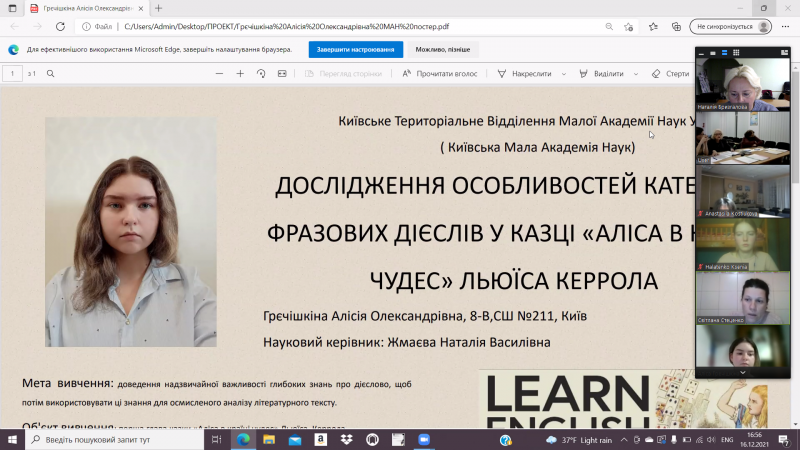Expand the Виділити dropdown arrow
Screen dimensions: 800x450
click(x=636, y=74)
